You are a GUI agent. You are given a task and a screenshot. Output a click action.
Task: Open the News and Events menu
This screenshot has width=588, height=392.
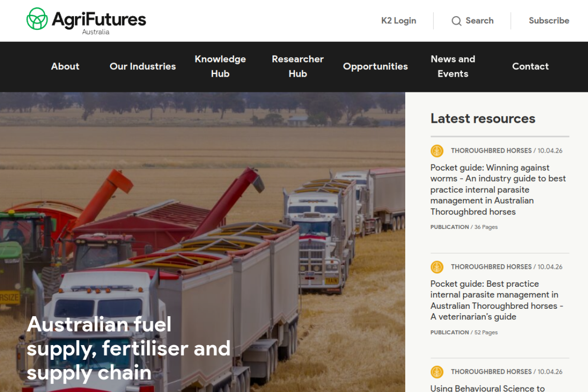[x=453, y=66]
